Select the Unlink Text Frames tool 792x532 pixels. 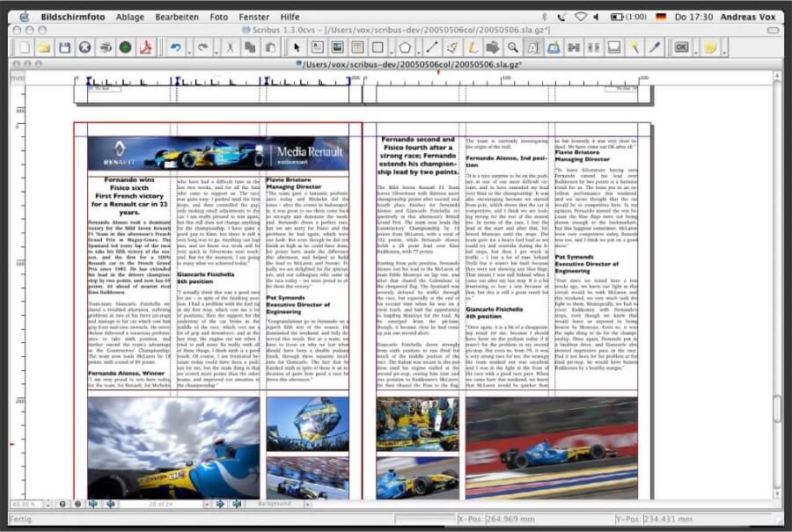pos(594,48)
